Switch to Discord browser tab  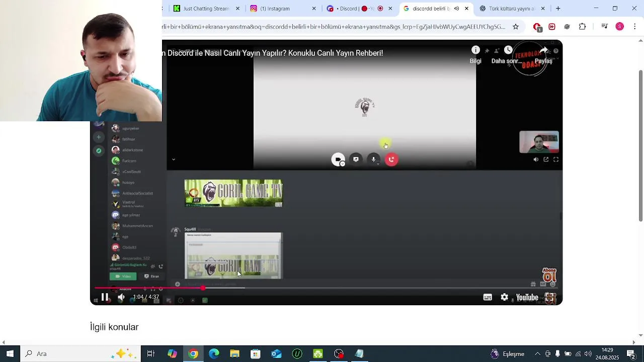point(355,9)
